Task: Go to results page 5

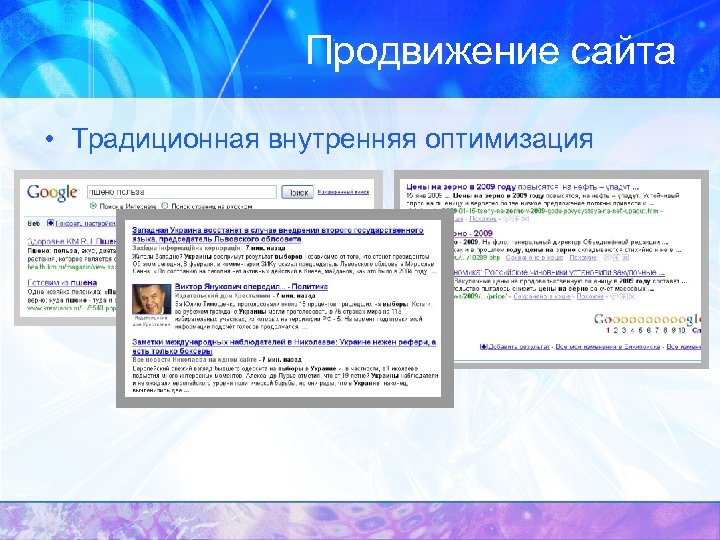Action: tap(641, 330)
